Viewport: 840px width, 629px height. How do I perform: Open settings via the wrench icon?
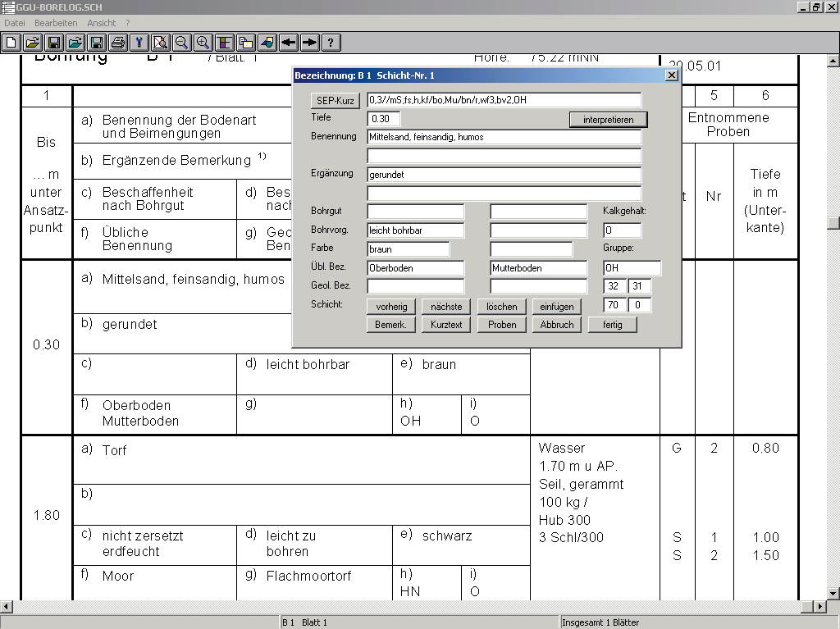(139, 43)
